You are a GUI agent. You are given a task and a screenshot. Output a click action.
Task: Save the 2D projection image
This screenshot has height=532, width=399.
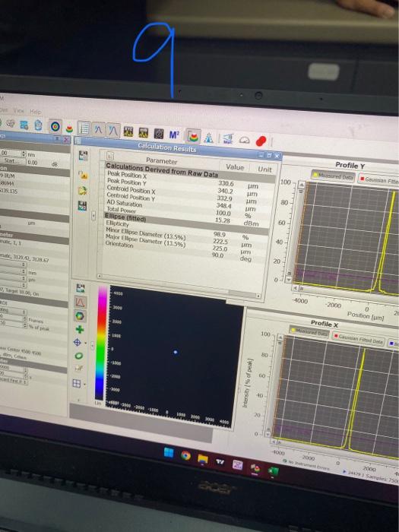click(x=81, y=288)
